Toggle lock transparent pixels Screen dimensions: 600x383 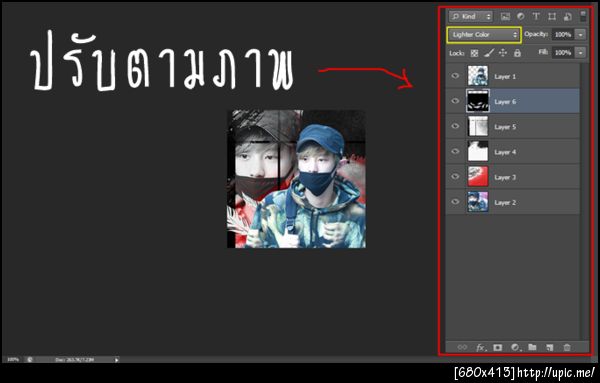click(x=474, y=53)
